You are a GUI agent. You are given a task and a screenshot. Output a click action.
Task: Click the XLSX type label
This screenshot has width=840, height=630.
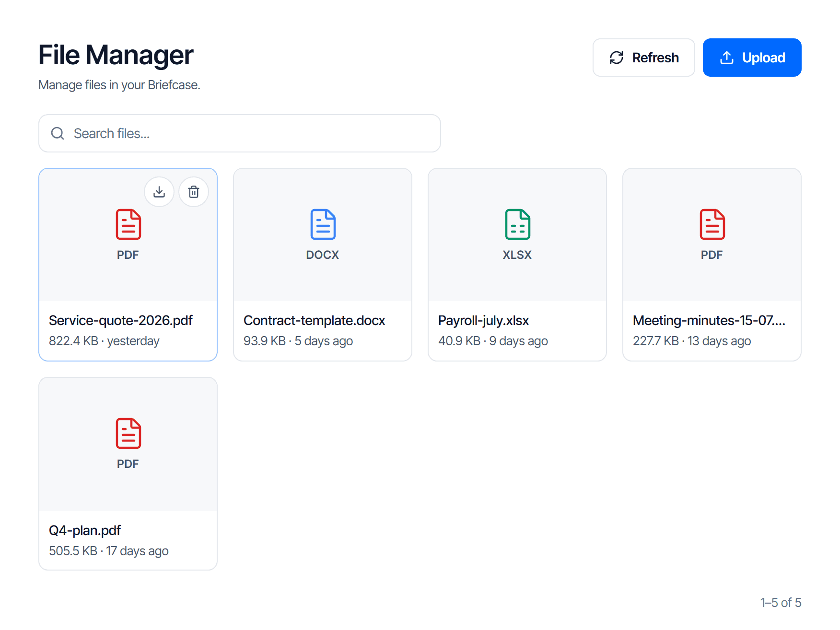pos(517,255)
